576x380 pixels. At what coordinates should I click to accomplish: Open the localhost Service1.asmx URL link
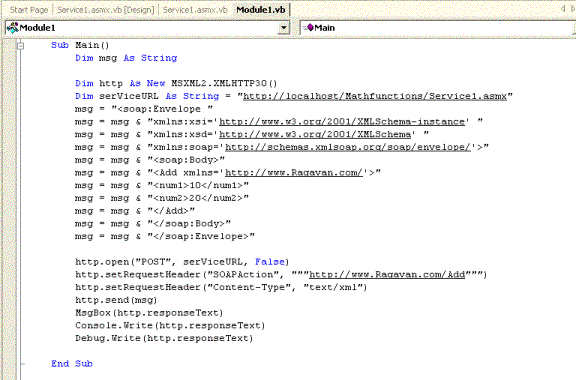point(375,96)
